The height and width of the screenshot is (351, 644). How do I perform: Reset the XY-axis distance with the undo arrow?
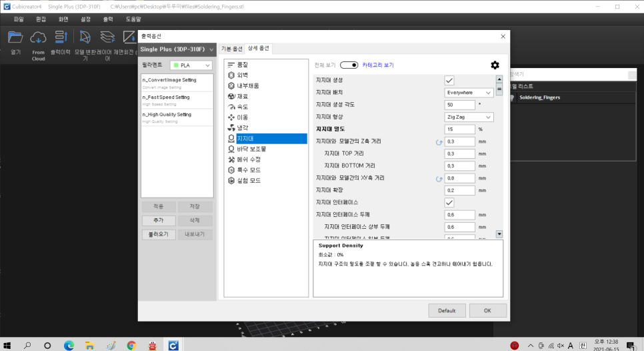pyautogui.click(x=439, y=179)
